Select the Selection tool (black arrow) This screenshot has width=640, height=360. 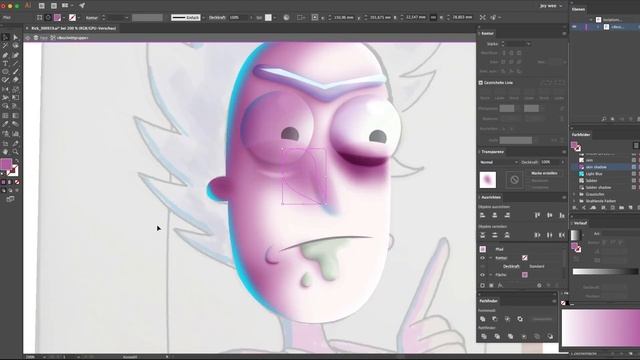point(5,37)
